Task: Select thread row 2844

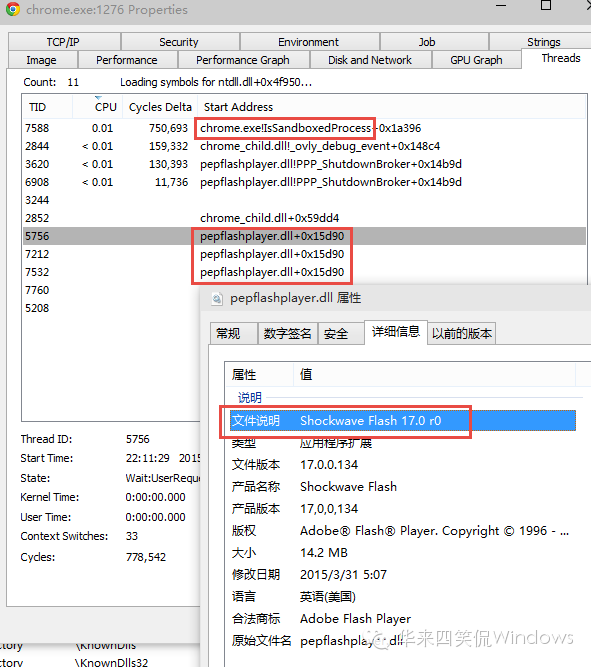Action: [x=304, y=146]
